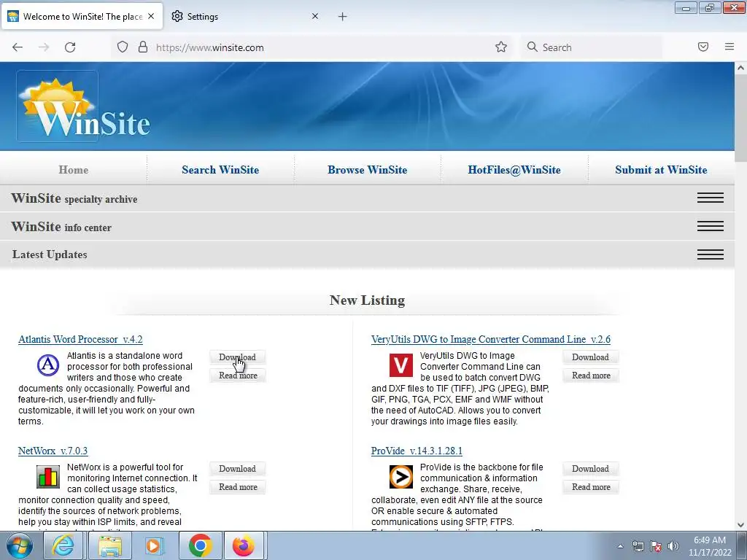Close the Settings tab
747x560 pixels.
tap(315, 16)
